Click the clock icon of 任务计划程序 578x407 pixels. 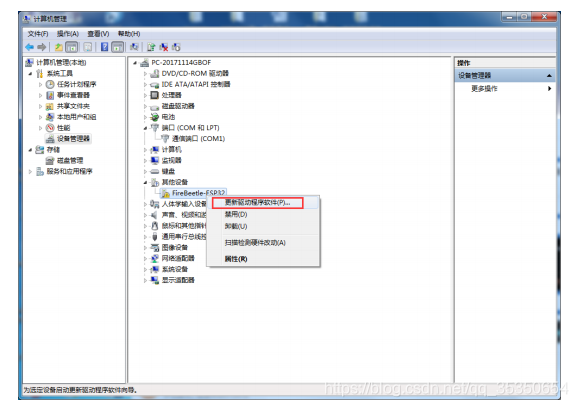click(x=50, y=84)
